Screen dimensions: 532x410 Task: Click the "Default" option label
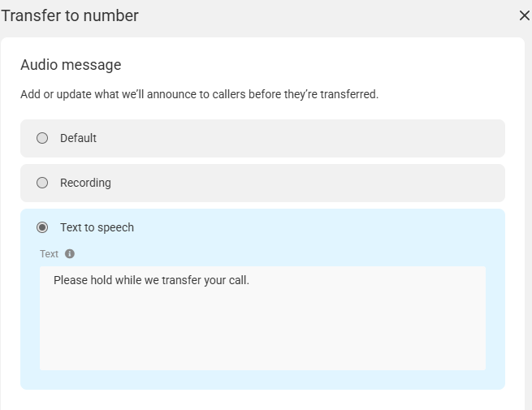click(78, 138)
